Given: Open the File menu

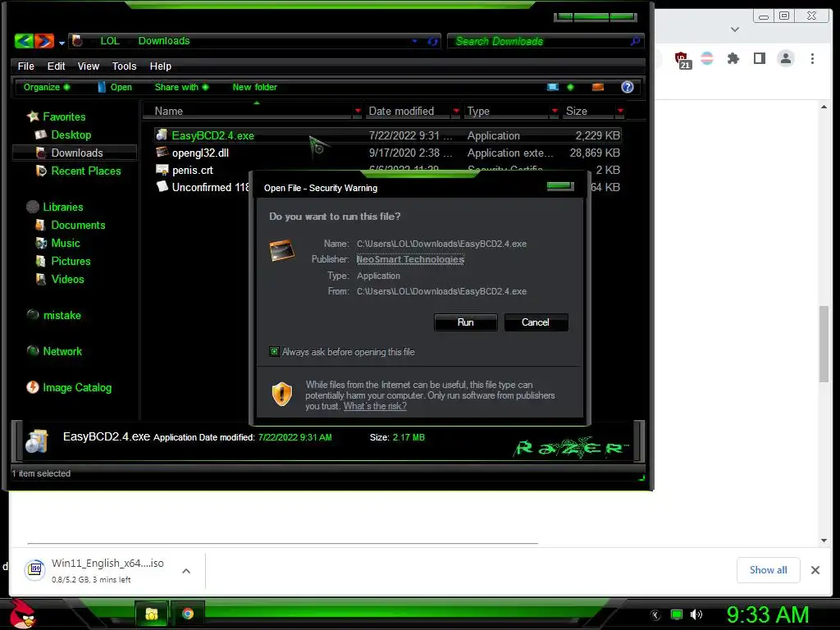Looking at the screenshot, I should 25,66.
